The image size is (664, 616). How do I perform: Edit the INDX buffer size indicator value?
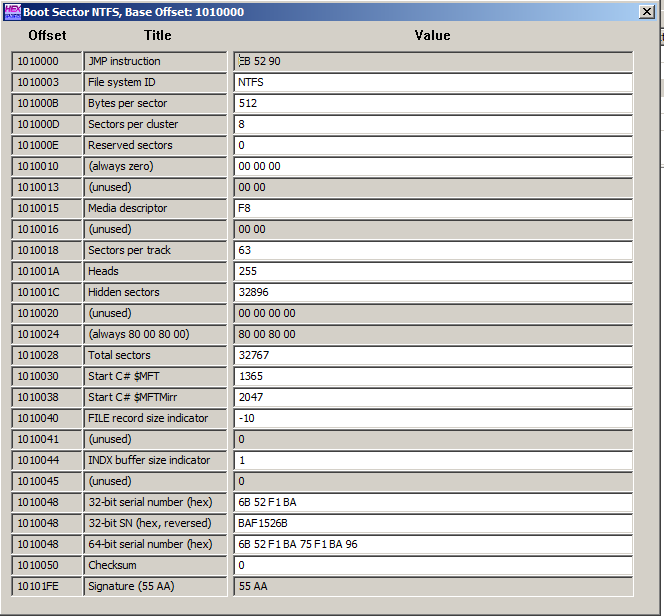click(x=433, y=460)
